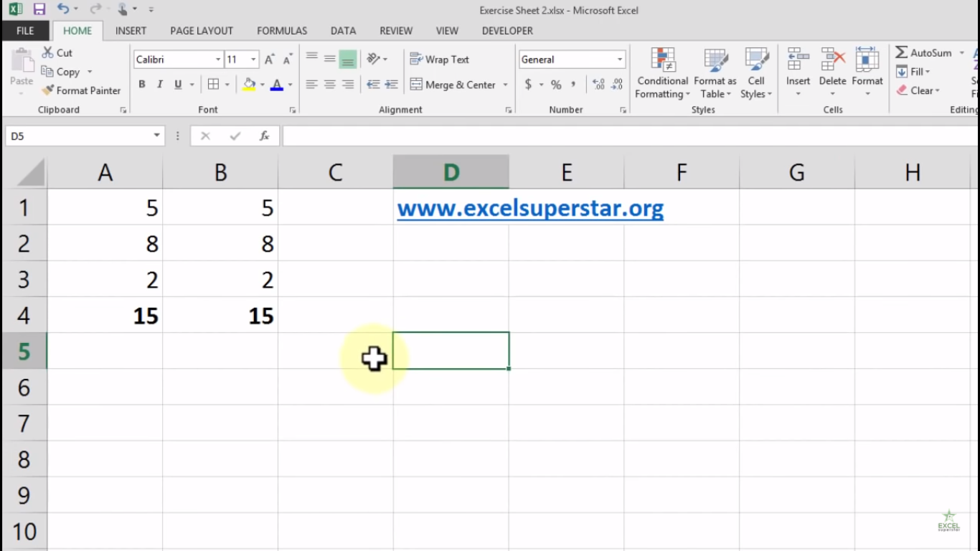Switch to the DEVELOPER tab
Viewport: 980px width, 551px height.
click(507, 31)
